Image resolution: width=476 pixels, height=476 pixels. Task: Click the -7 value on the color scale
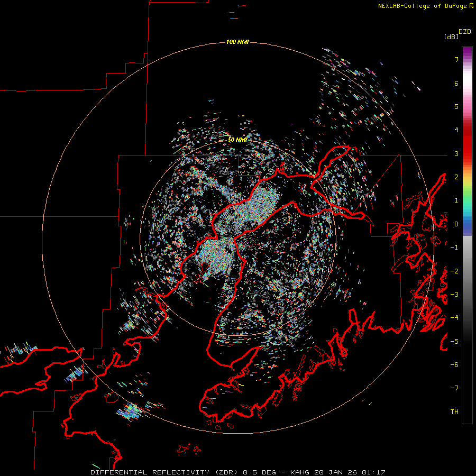tap(454, 388)
